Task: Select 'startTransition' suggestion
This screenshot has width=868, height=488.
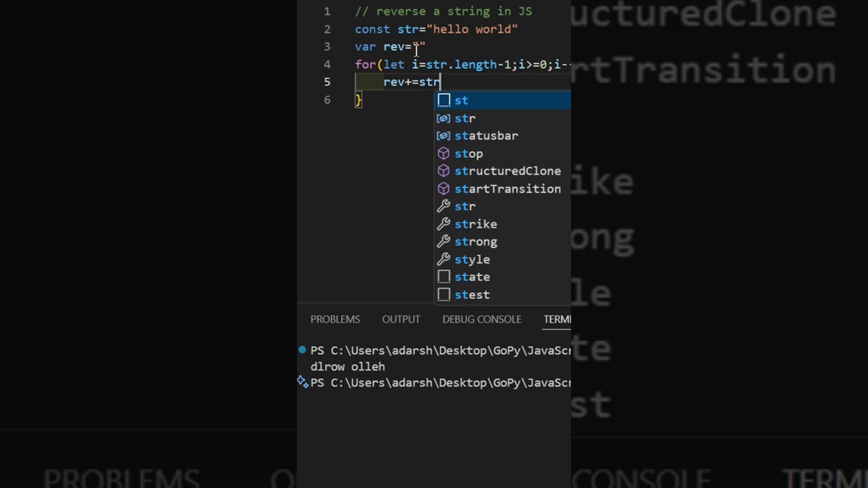Action: coord(502,188)
